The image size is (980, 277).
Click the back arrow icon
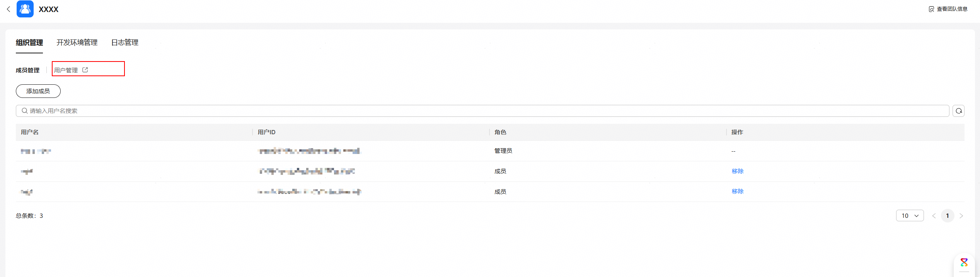click(x=9, y=9)
